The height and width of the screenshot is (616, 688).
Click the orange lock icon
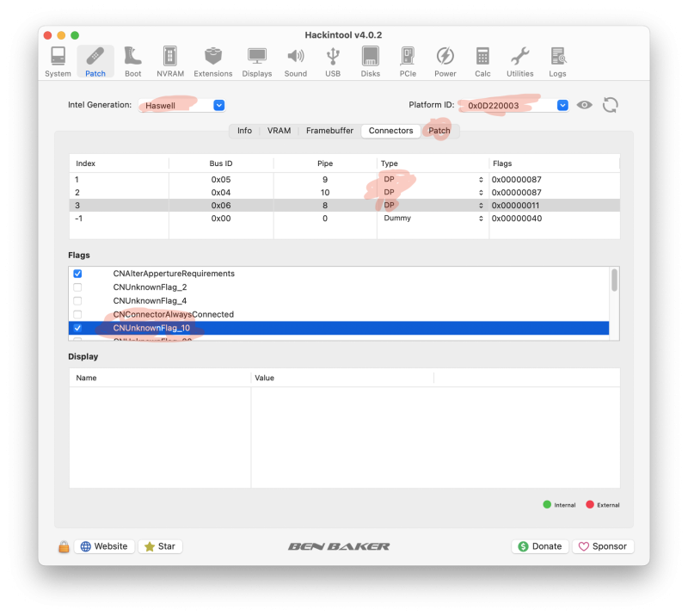tap(64, 546)
